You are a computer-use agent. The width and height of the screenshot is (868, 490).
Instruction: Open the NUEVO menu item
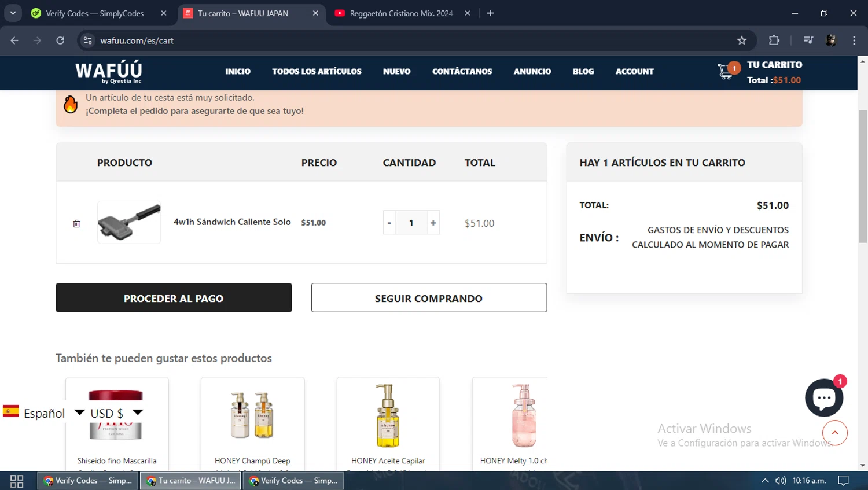click(396, 72)
